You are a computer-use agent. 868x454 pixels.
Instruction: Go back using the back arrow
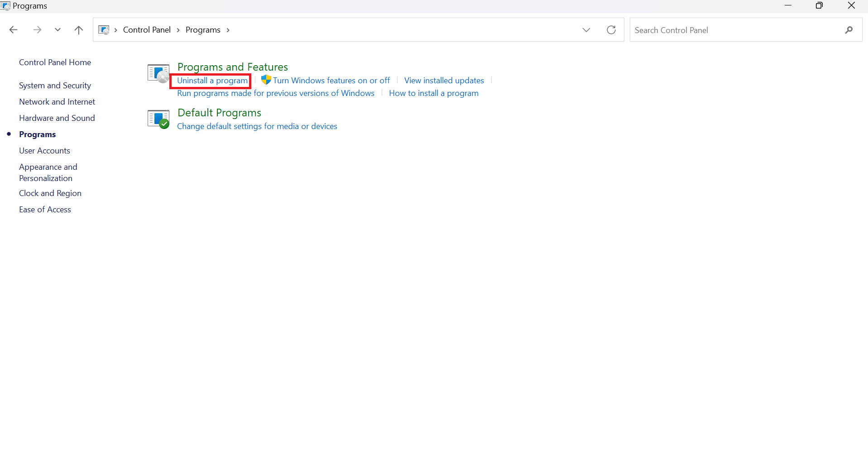(x=13, y=30)
